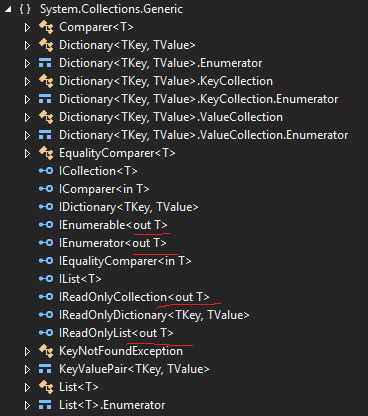
Task: Click interface icon of ICollection<T>
Action: click(46, 171)
